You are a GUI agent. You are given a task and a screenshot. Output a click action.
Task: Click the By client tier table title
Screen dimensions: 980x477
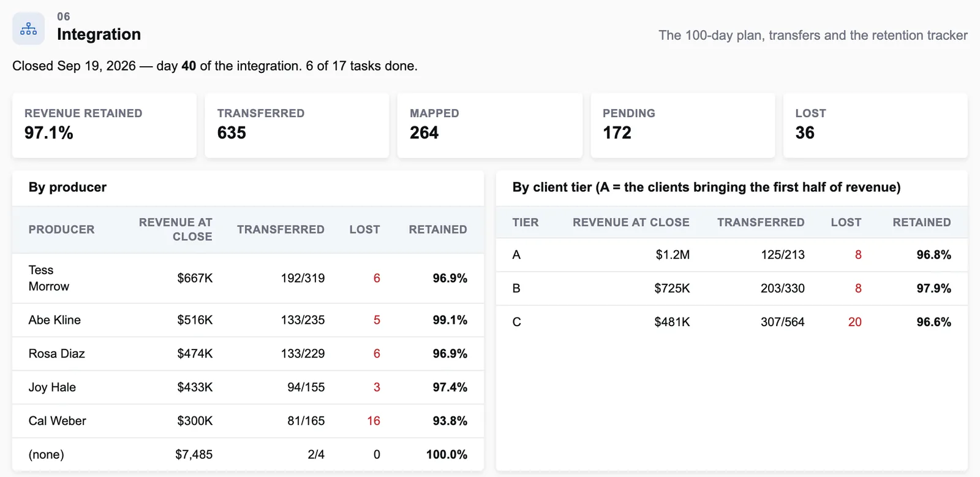coord(706,187)
